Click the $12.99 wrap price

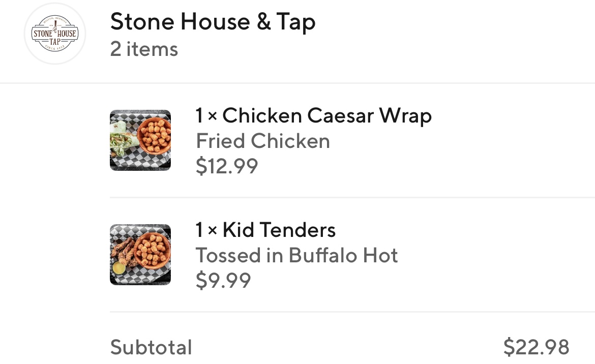tap(227, 166)
